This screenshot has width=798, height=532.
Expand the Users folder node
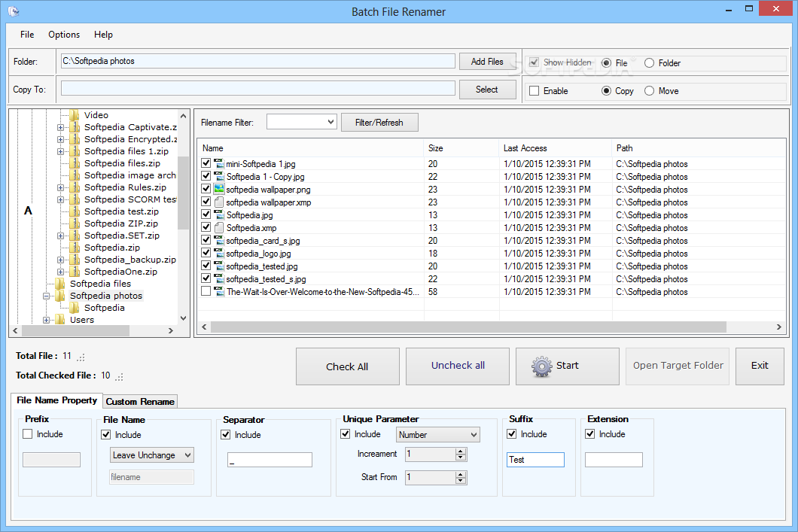click(47, 320)
